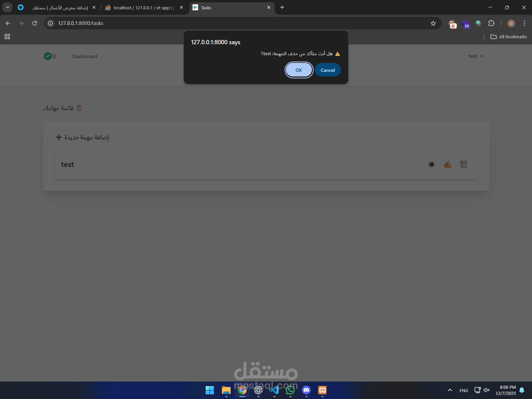Screen dimensions: 532x399
Task: Open Chrome three-dot menu
Action: [524, 23]
